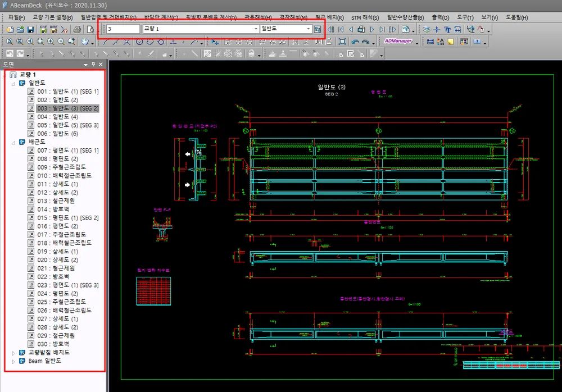The height and width of the screenshot is (392, 562).
Task: Open the STM 해석(S) menu
Action: click(365, 17)
